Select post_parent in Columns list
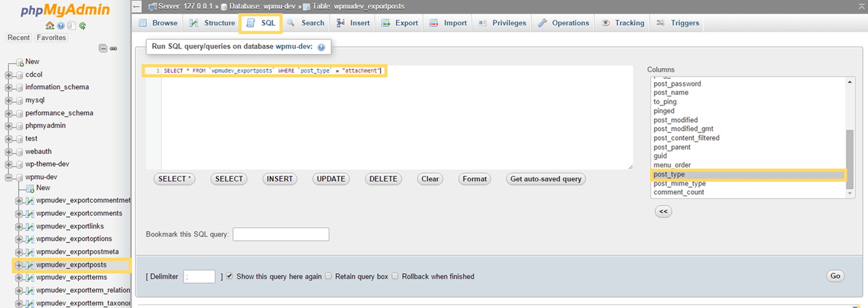 pos(672,147)
